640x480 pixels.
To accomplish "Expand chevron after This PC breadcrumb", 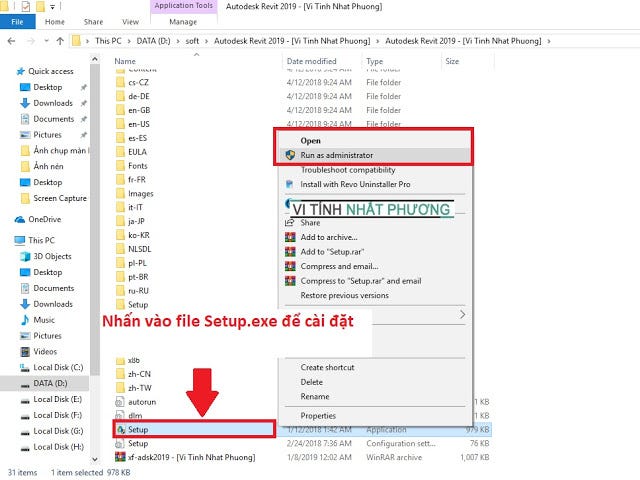I will [129, 41].
